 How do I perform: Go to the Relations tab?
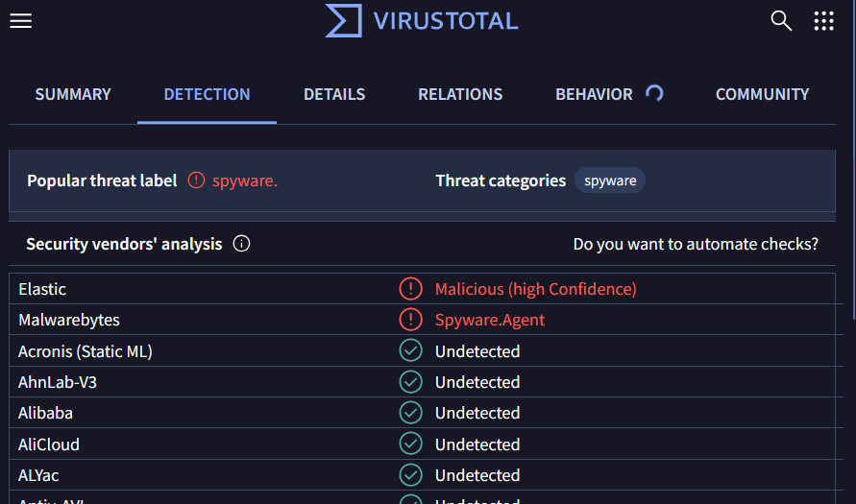(460, 94)
